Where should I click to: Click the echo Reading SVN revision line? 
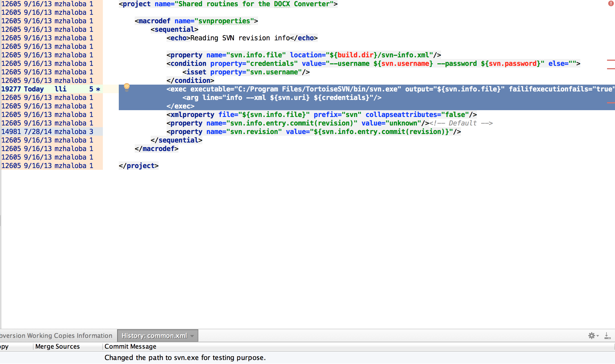click(x=242, y=38)
